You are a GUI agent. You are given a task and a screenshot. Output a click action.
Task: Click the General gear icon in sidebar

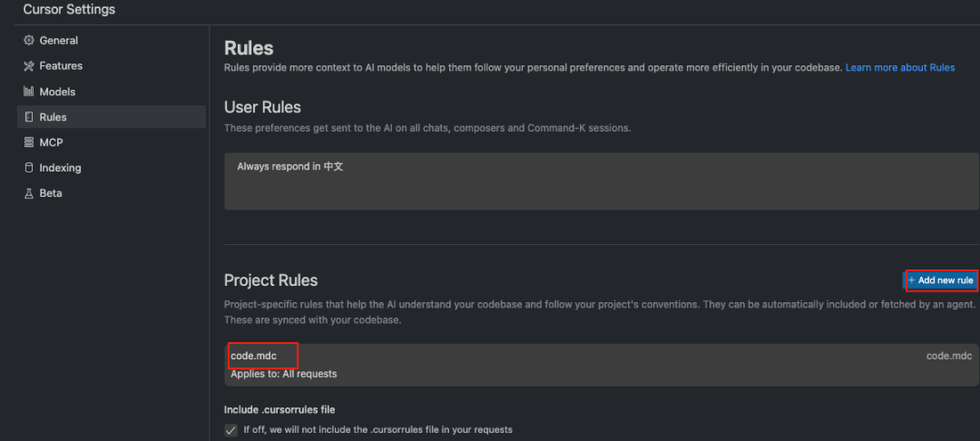[x=29, y=41]
